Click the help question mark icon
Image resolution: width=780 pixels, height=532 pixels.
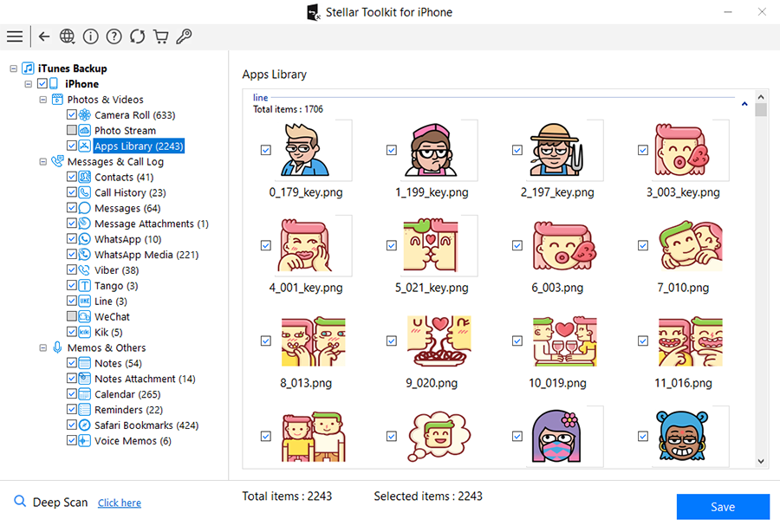click(x=114, y=36)
